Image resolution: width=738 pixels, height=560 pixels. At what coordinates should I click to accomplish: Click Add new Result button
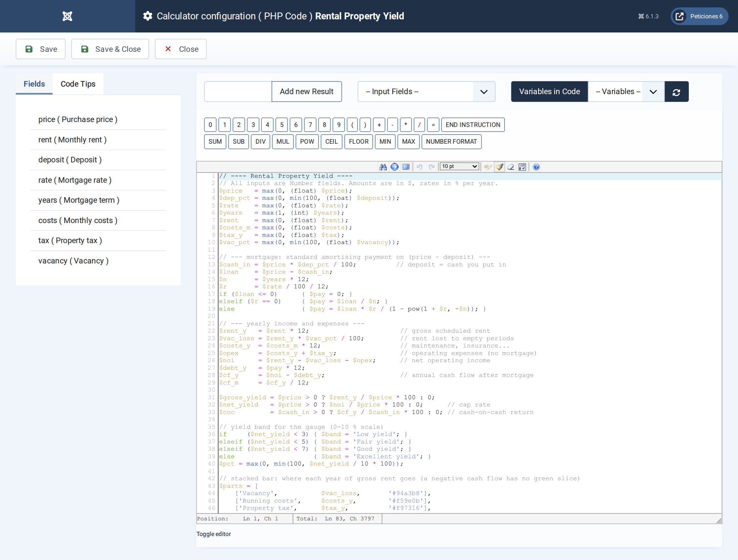(307, 92)
